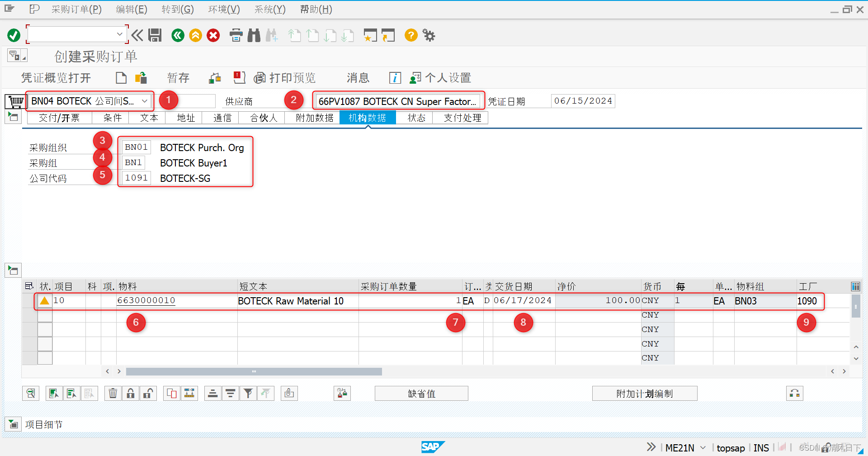Expand the 项目细节 item detail section
This screenshot has width=868, height=456.
(13, 424)
